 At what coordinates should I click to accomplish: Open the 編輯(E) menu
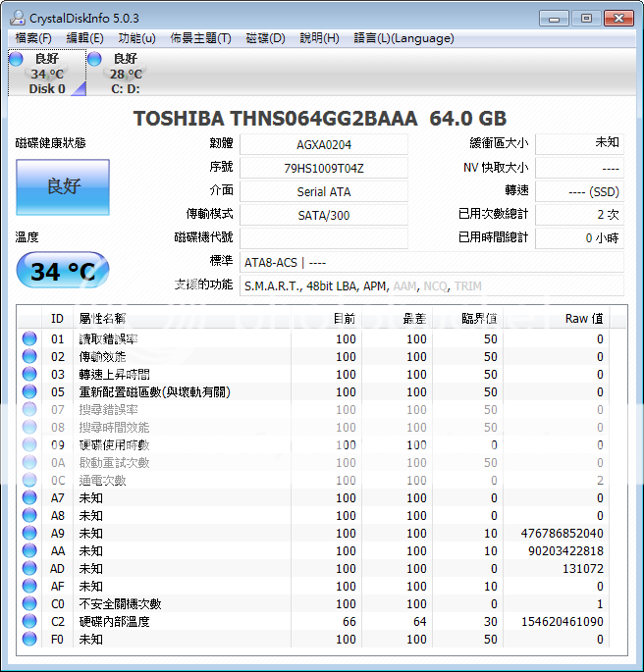84,38
